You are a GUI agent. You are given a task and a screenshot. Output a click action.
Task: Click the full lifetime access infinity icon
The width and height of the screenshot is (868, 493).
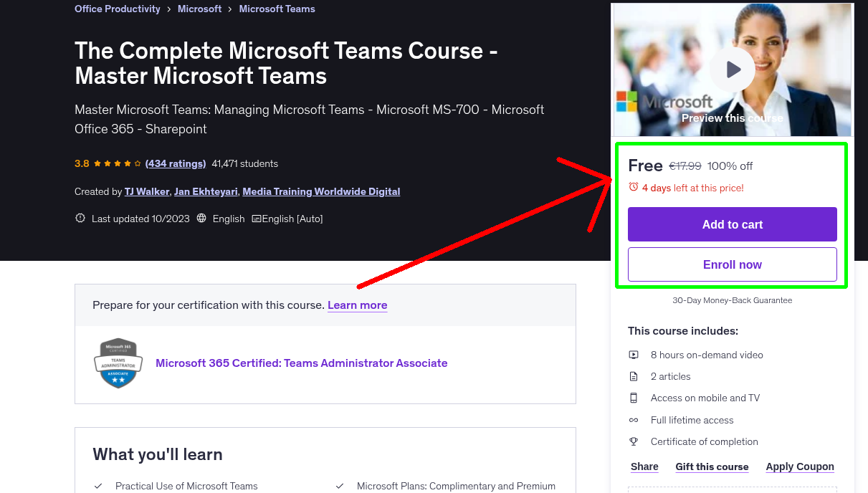(x=634, y=419)
